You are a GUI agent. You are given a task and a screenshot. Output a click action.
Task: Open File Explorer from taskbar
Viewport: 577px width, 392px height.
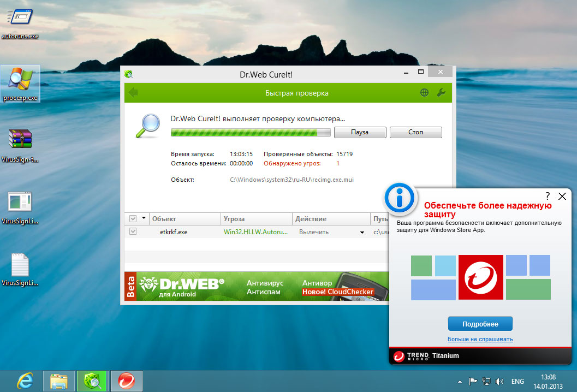click(59, 381)
